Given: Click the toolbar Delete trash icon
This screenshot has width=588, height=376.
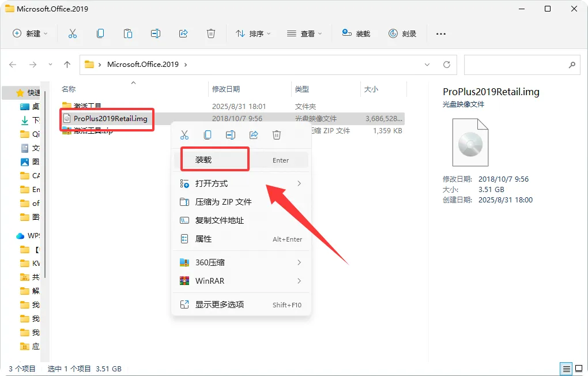Looking at the screenshot, I should click(211, 34).
